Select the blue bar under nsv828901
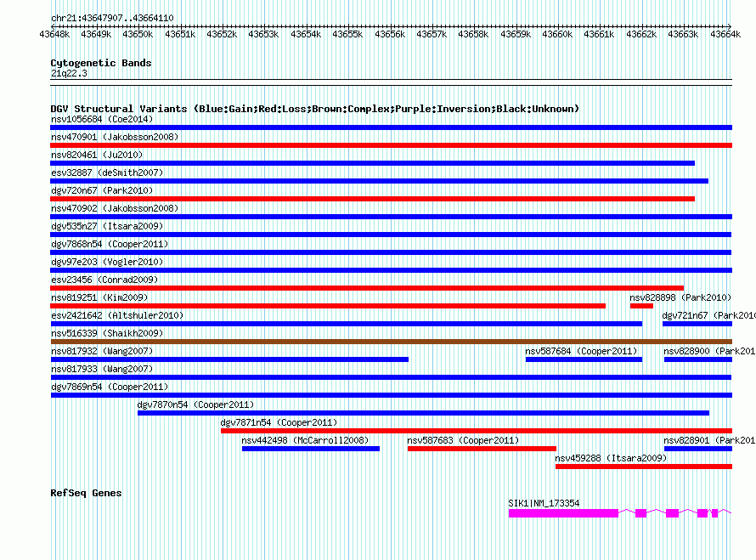Viewport: 756px width, 560px height. tap(698, 449)
